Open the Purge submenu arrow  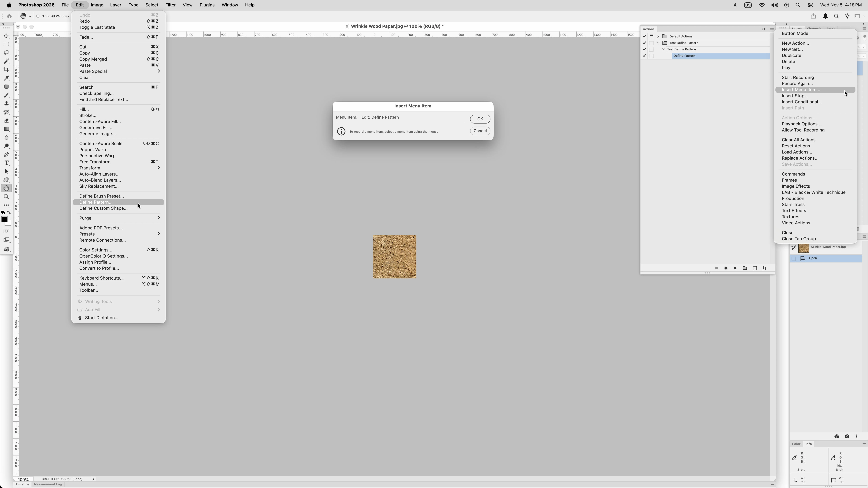[159, 218]
